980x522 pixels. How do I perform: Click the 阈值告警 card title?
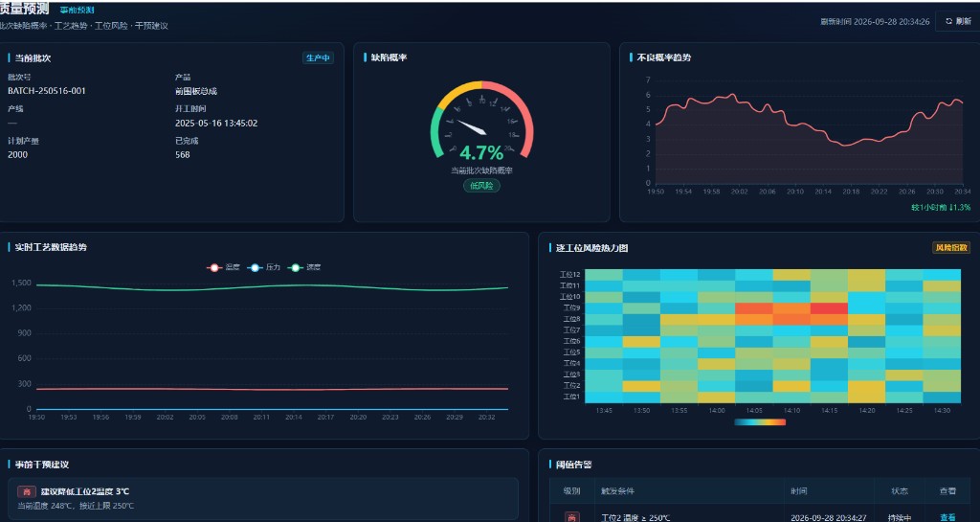574,465
